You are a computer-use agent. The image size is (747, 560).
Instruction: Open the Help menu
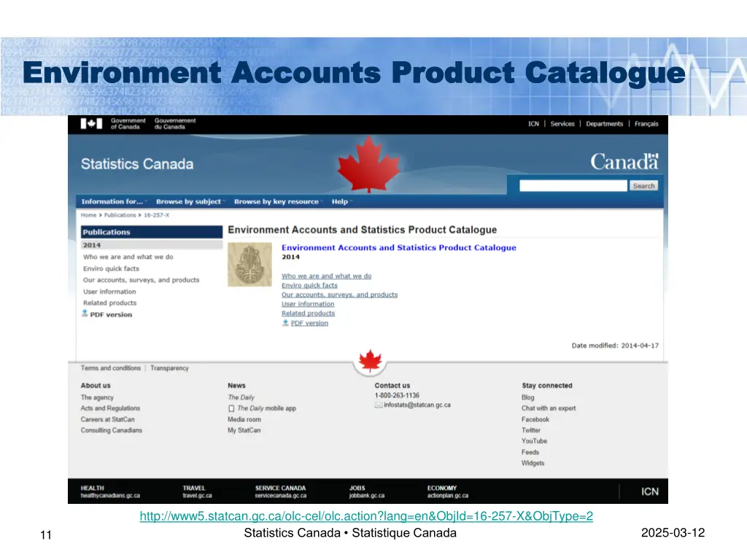341,201
